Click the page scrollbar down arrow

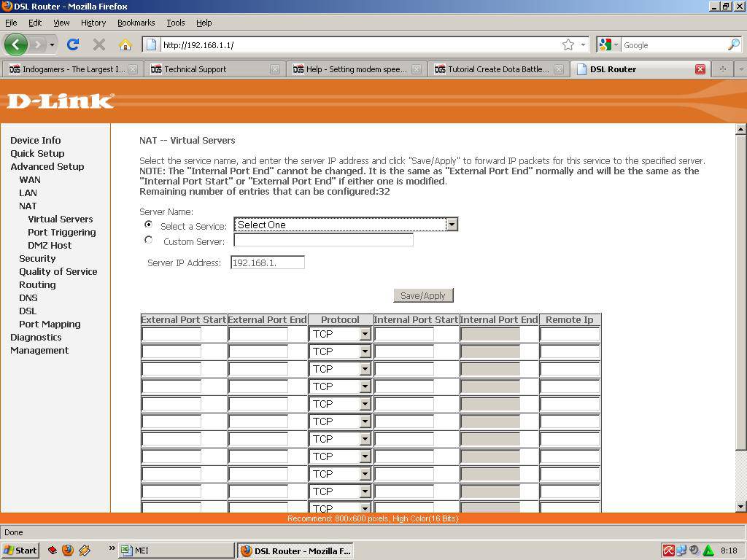point(740,507)
